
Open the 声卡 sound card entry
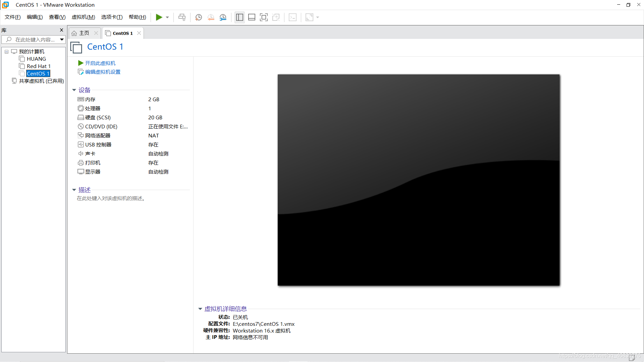click(87, 154)
